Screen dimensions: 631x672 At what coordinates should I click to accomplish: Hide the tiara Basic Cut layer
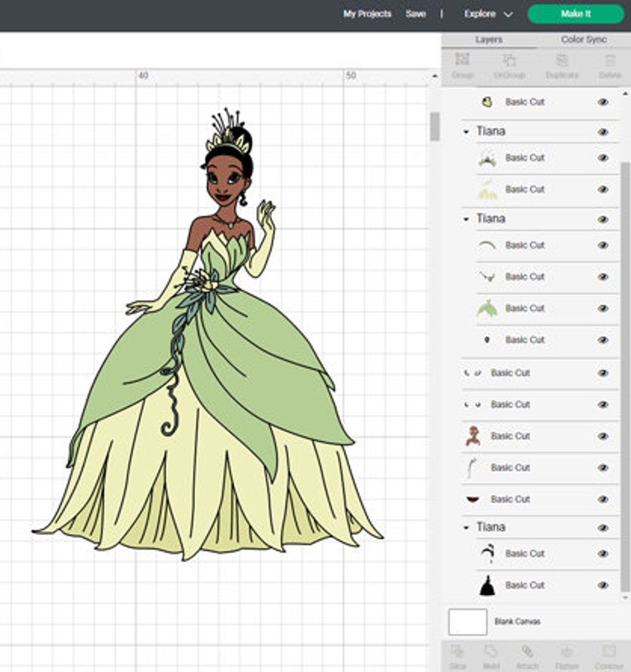click(603, 158)
